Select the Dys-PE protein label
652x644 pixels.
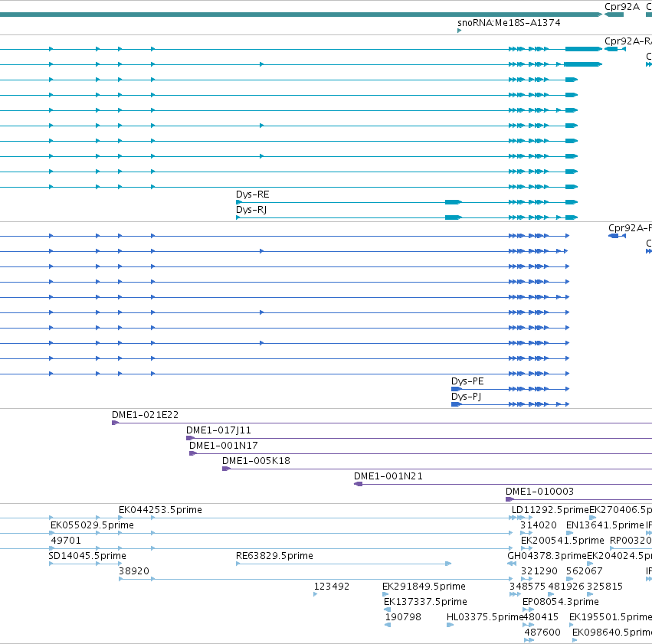[x=467, y=381]
